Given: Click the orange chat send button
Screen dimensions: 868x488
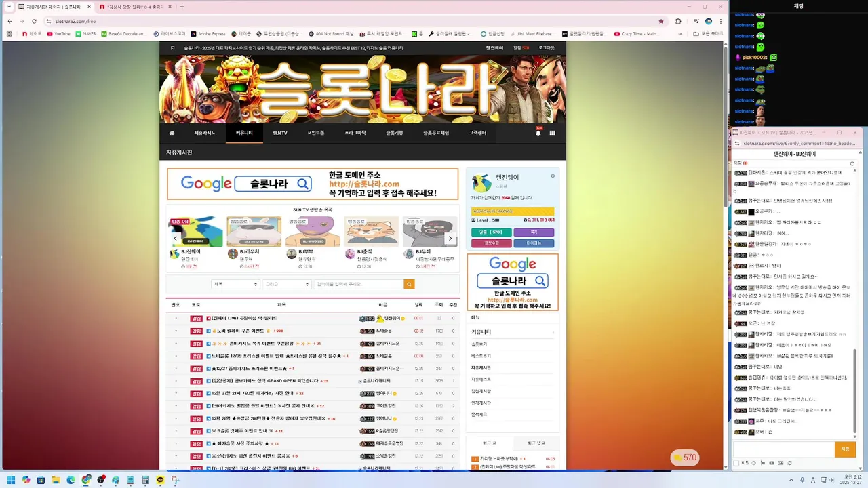Looking at the screenshot, I should tap(845, 449).
